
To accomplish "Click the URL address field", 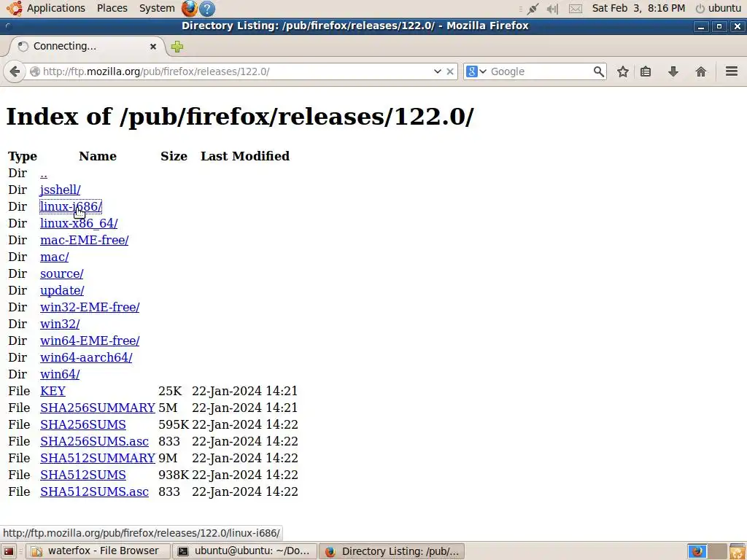I will 233,71.
